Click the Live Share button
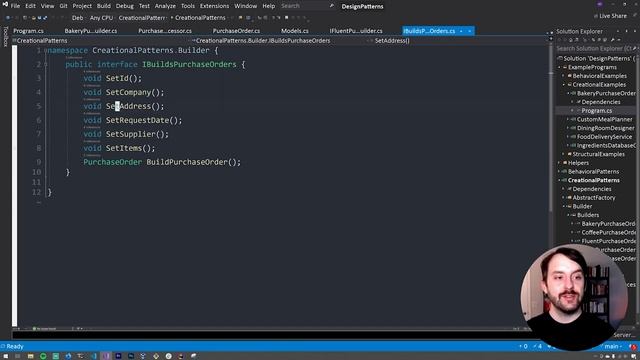640x360 pixels. tap(611, 16)
